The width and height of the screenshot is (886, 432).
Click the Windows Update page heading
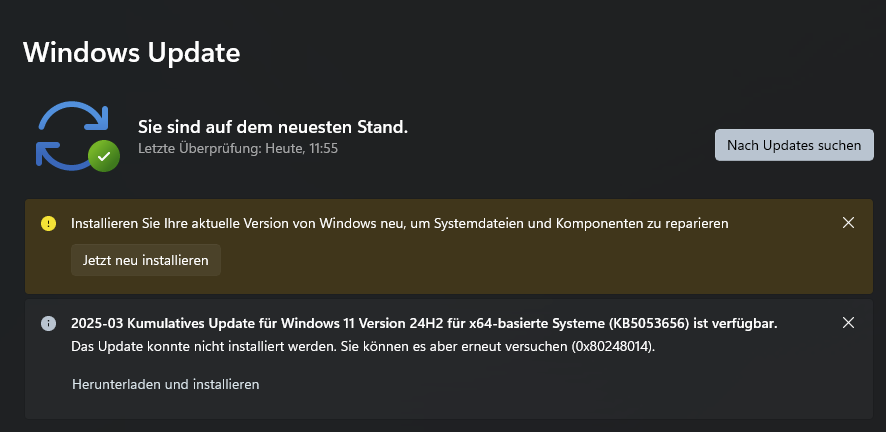coord(131,51)
